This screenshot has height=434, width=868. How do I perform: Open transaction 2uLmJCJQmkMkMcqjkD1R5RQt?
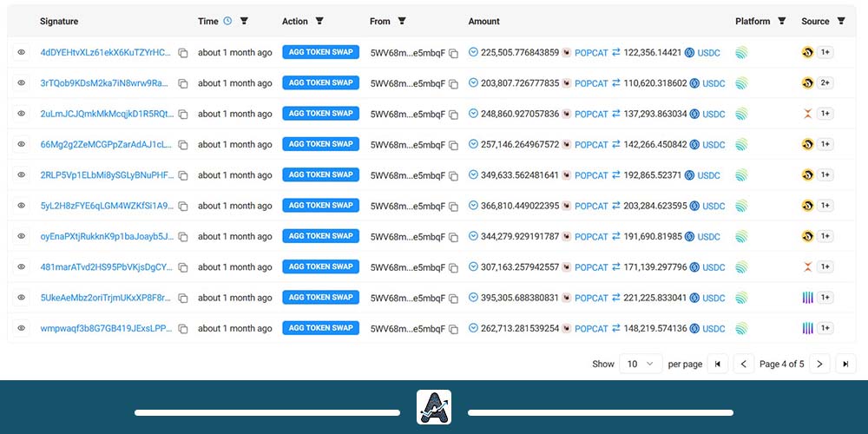[x=107, y=114]
